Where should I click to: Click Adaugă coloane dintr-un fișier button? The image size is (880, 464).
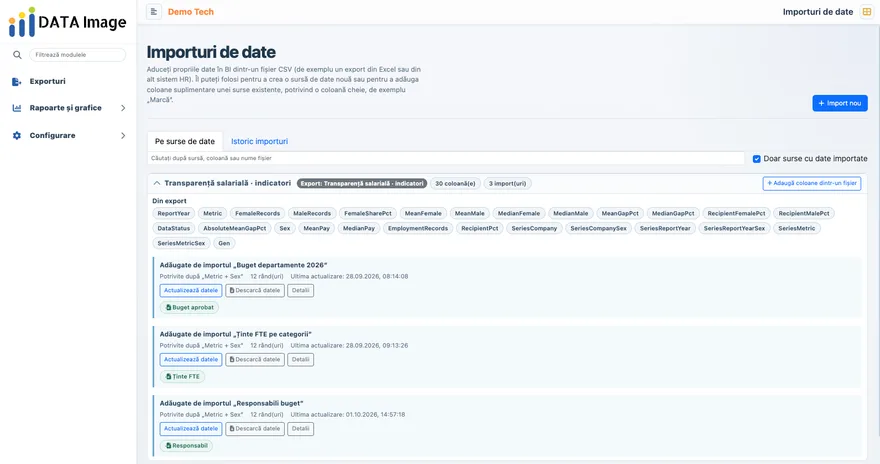(x=812, y=183)
